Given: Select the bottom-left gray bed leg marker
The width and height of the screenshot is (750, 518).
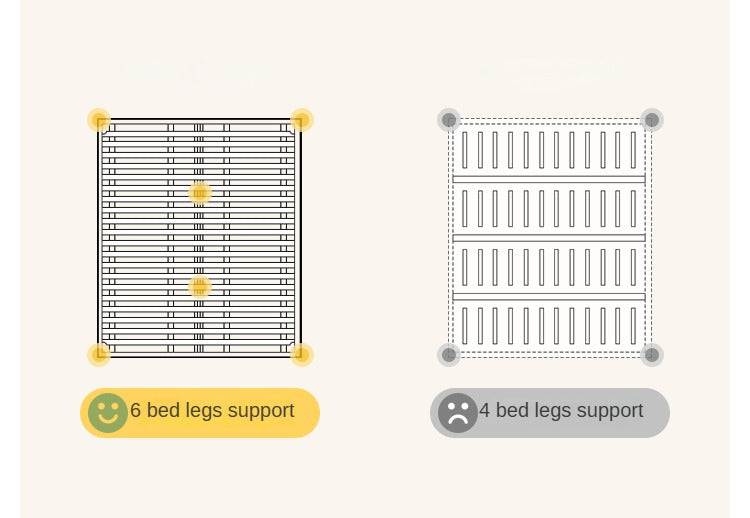Looking at the screenshot, I should click(x=449, y=354).
